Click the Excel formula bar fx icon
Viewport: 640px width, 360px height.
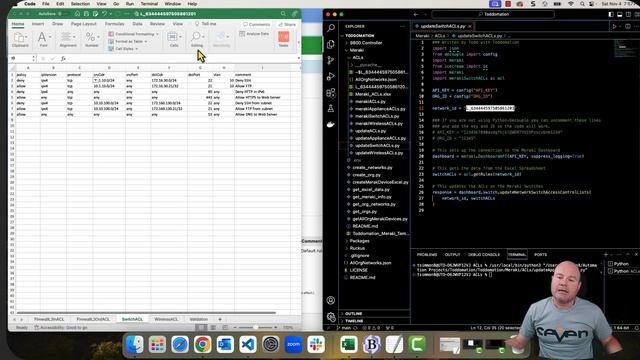point(63,59)
